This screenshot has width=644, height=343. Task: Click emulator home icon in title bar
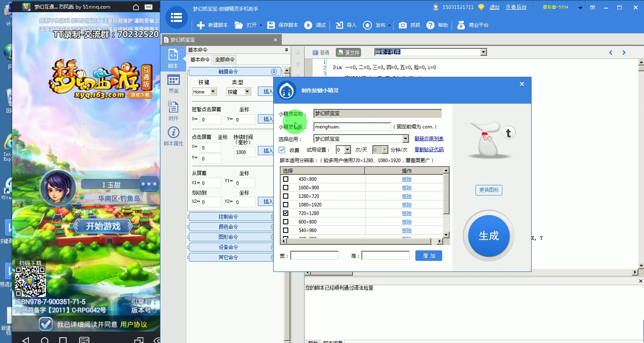pos(136,7)
